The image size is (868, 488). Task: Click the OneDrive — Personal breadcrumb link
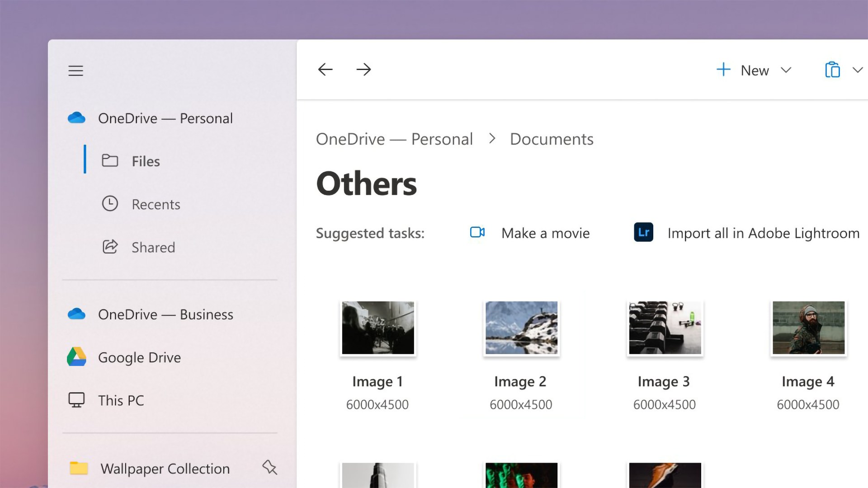[395, 139]
